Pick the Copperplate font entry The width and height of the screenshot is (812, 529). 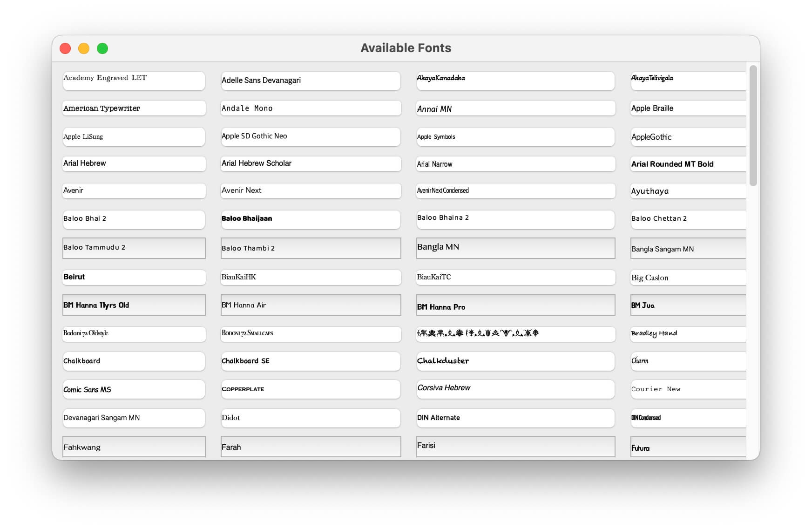click(311, 389)
